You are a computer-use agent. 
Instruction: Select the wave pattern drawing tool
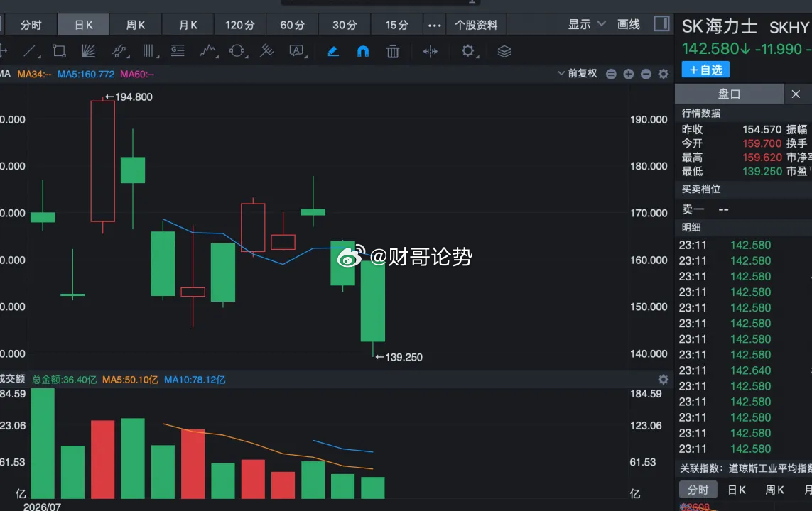pyautogui.click(x=207, y=50)
